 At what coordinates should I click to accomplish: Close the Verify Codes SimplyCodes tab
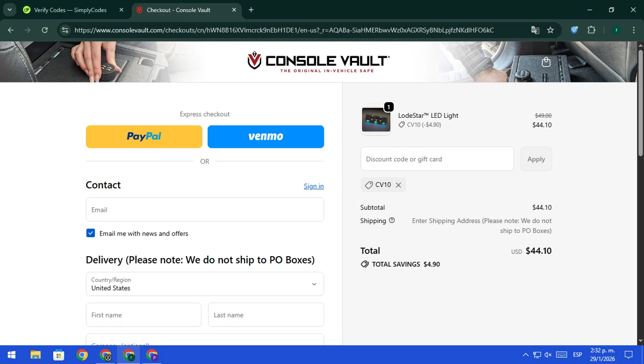[122, 10]
